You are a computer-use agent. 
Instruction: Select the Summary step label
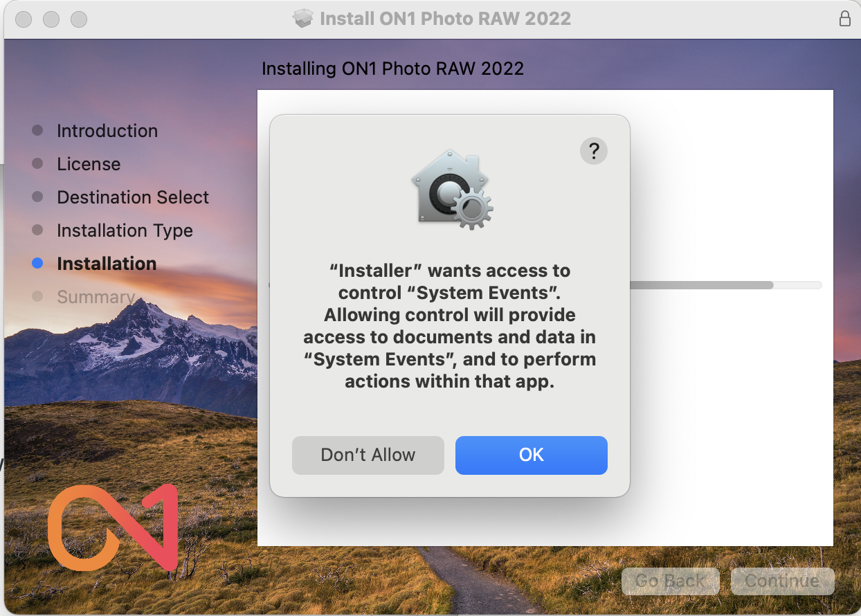(x=96, y=297)
